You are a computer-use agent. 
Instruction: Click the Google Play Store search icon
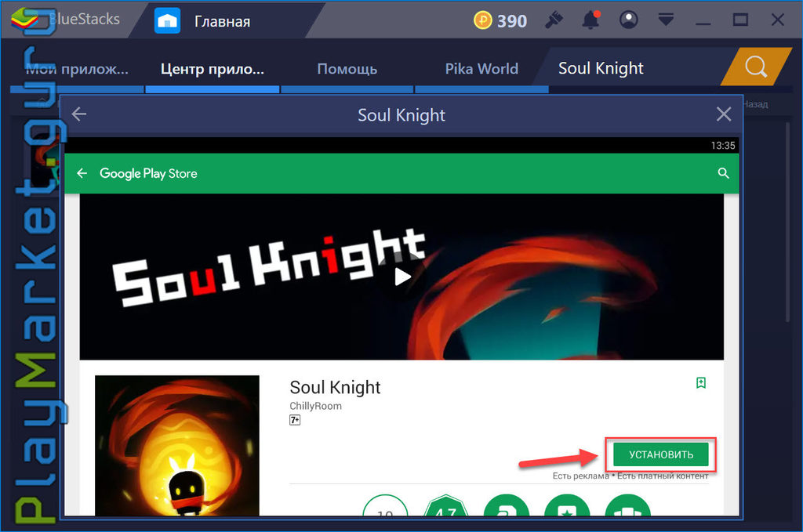(x=723, y=173)
